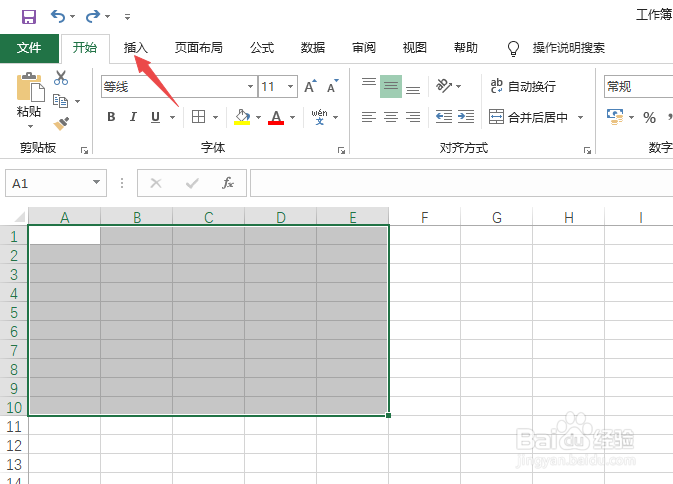Open the Name Box dropdown arrow
673x484 pixels.
tap(97, 182)
